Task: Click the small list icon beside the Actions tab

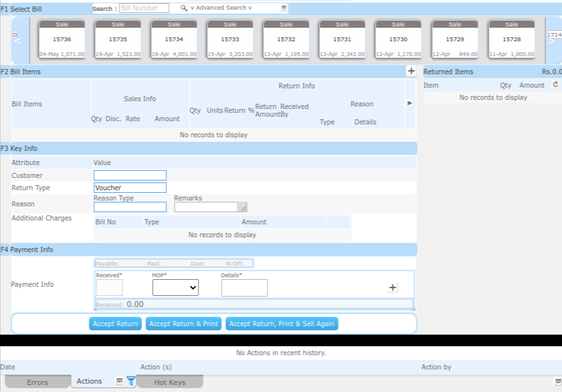Action: [x=119, y=381]
